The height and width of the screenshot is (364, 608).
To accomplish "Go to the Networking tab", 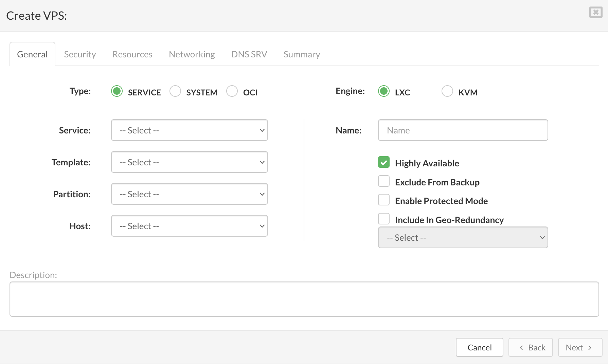I will (x=192, y=54).
